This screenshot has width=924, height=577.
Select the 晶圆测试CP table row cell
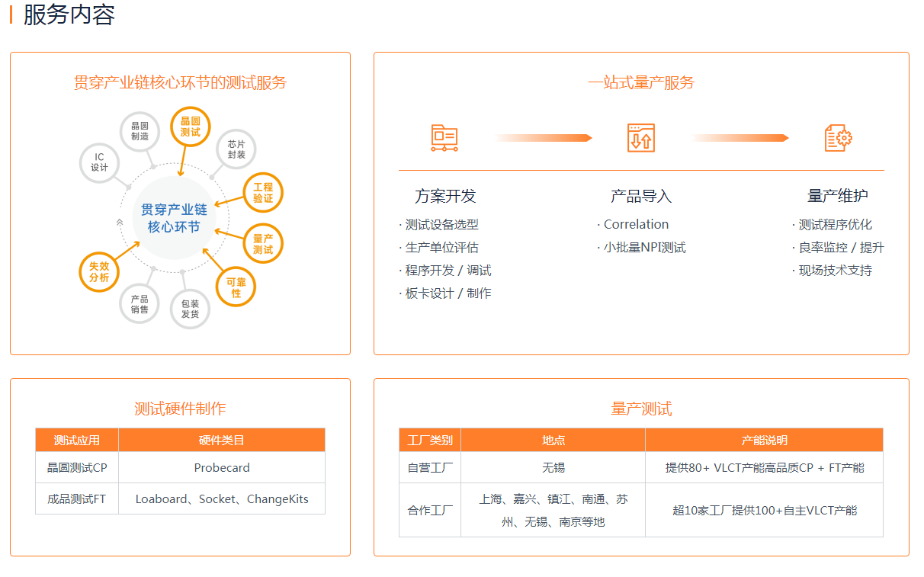77,468
